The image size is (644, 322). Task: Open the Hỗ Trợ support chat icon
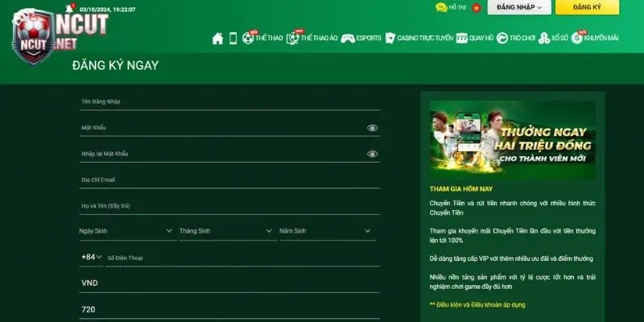coord(441,7)
